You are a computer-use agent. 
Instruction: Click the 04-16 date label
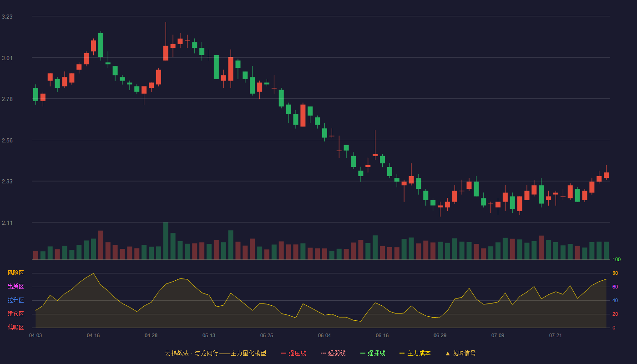[93, 335]
